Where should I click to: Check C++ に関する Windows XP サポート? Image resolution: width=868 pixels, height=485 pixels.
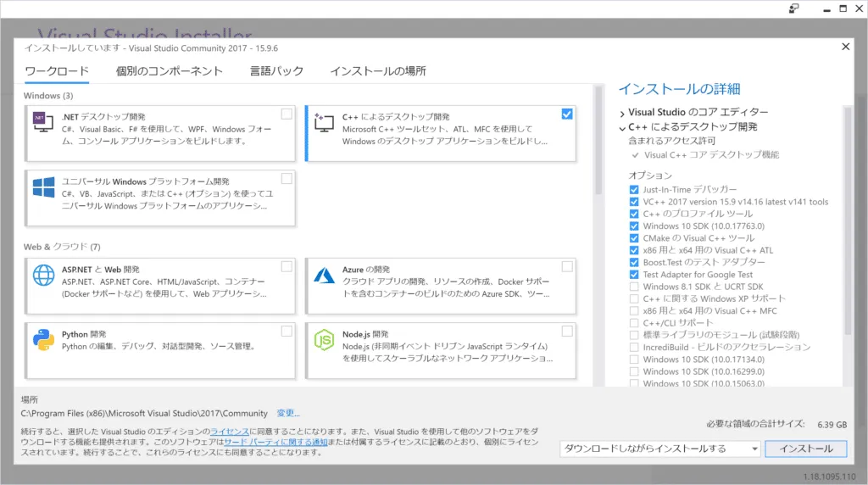pyautogui.click(x=634, y=299)
